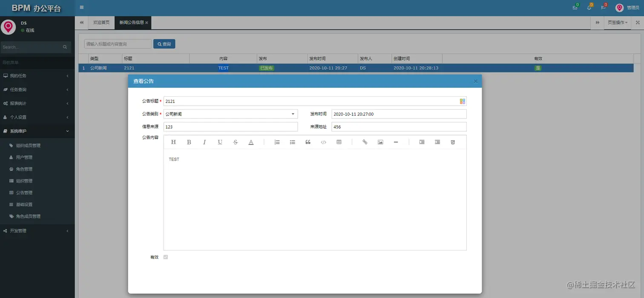The height and width of the screenshot is (298, 644).
Task: Expand the 开发管理 menu
Action: [37, 231]
